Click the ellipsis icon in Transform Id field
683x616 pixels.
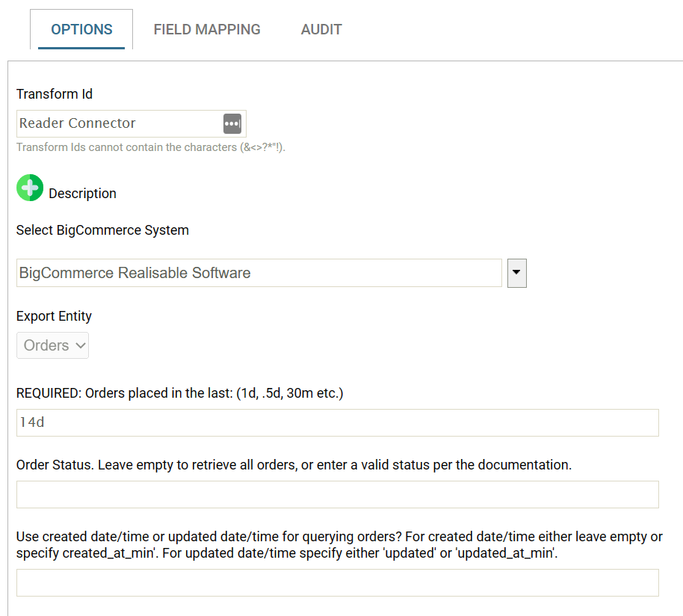point(232,123)
